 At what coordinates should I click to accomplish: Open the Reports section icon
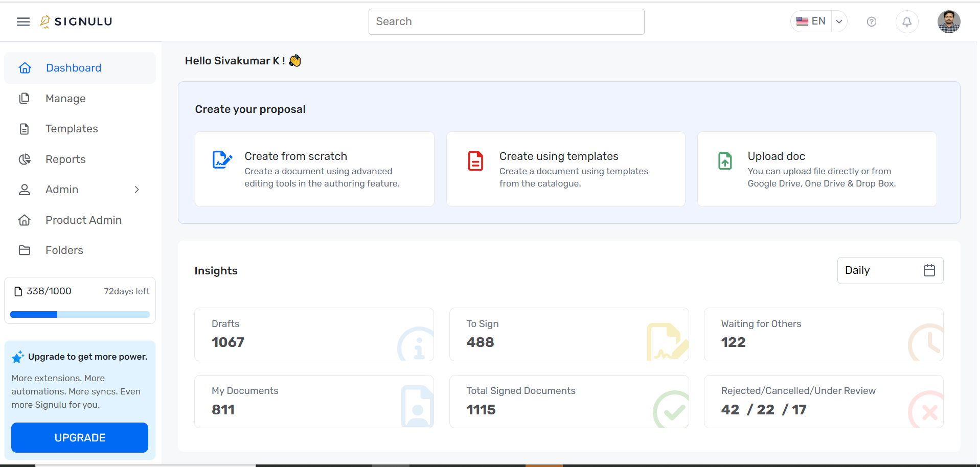pos(24,159)
